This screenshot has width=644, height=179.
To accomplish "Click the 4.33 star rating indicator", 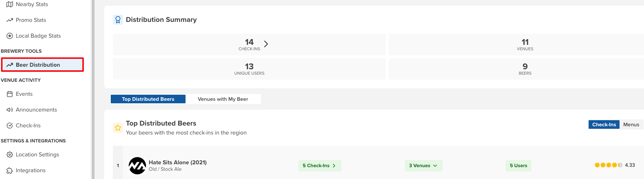I will coord(614,165).
